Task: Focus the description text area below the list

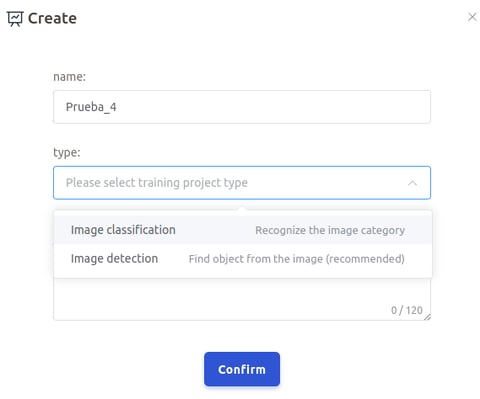Action: pos(242,299)
